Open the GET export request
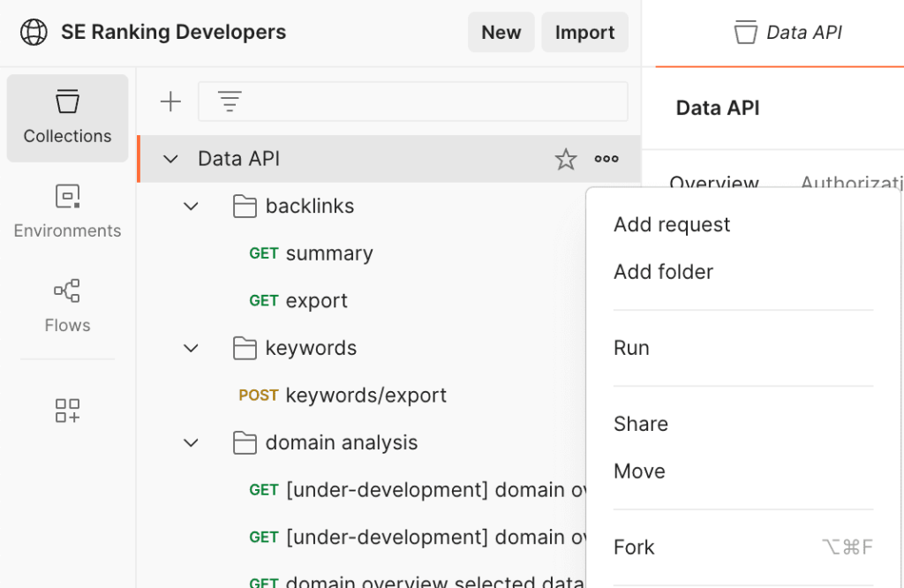The width and height of the screenshot is (904, 588). tap(298, 301)
